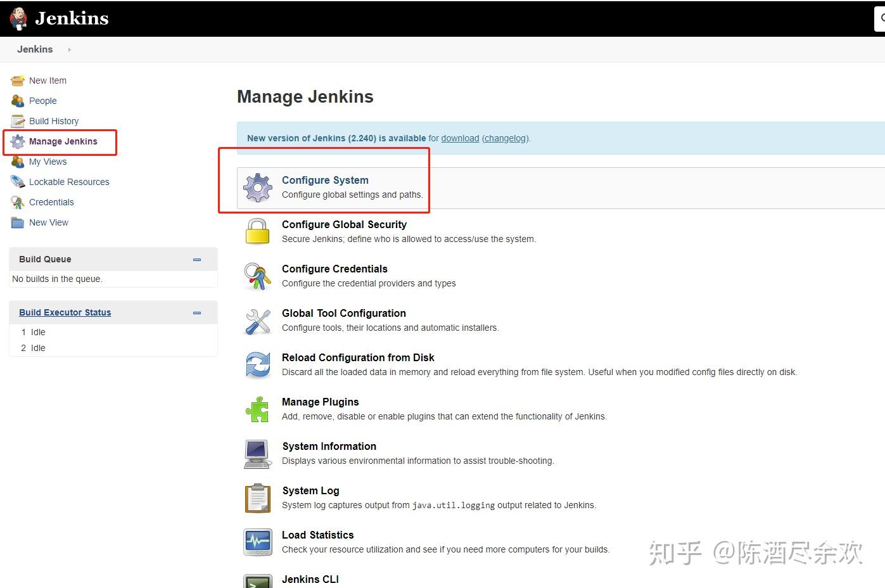Expand the Jenkins breadcrumb arrow menu
This screenshot has height=588, width=885.
(69, 49)
